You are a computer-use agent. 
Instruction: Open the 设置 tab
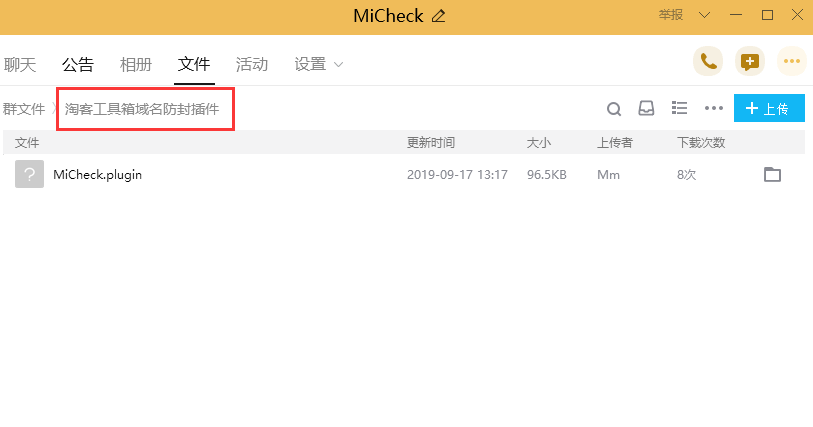coord(310,65)
